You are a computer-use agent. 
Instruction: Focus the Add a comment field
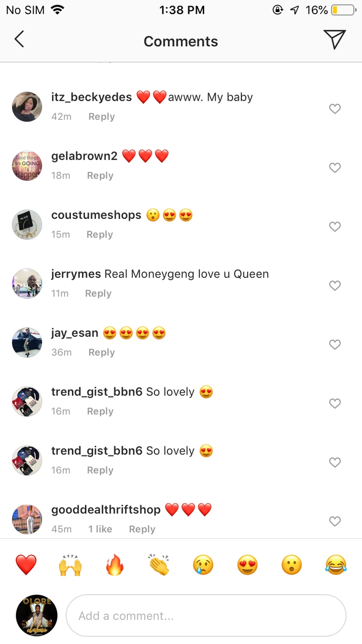pos(206,616)
